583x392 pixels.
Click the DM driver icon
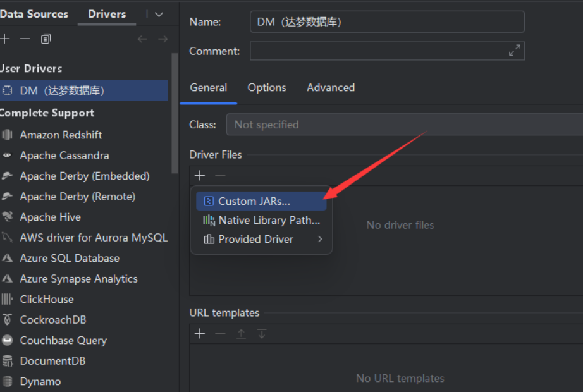tap(7, 90)
